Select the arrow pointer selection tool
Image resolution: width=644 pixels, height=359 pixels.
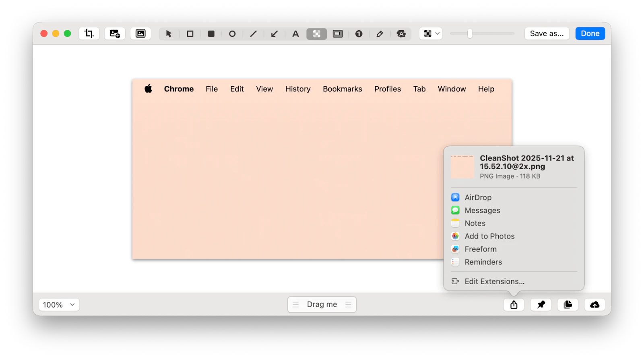pyautogui.click(x=169, y=34)
